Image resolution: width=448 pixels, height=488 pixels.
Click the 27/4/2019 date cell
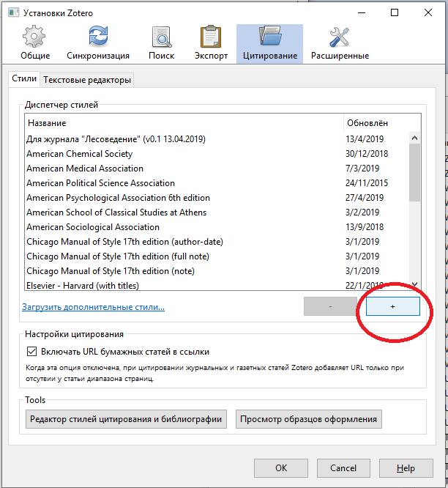(x=365, y=198)
